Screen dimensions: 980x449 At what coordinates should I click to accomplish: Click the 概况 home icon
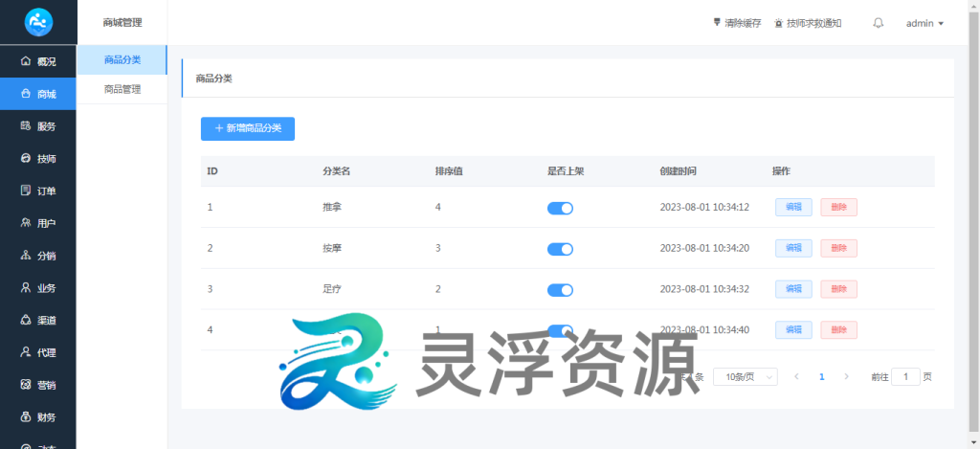click(26, 60)
